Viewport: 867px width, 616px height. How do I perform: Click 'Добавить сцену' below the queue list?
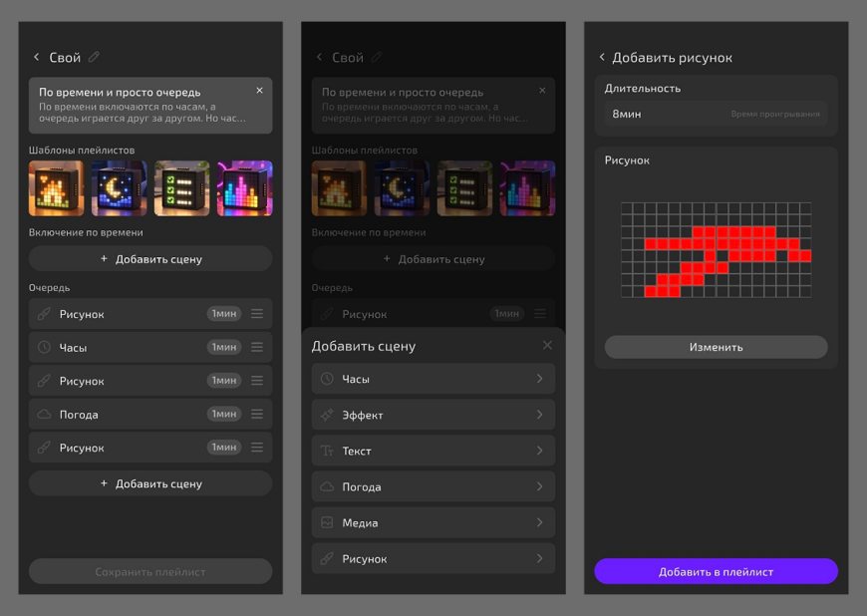coord(150,483)
